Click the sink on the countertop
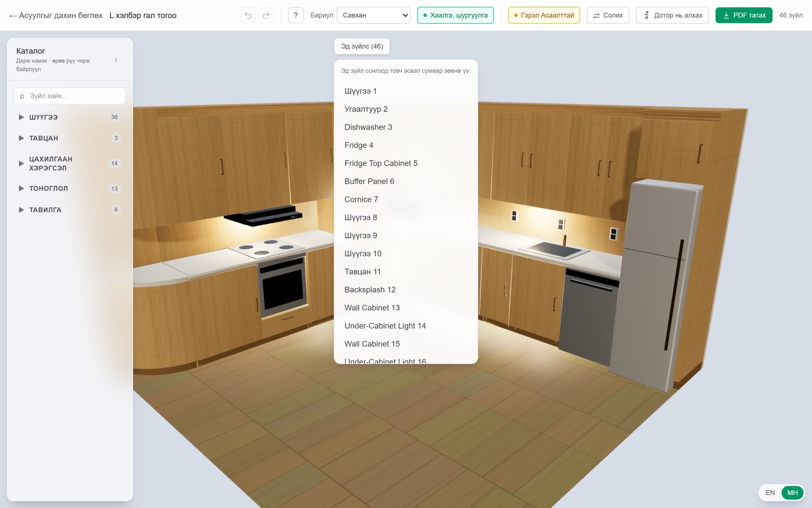 coord(554,250)
